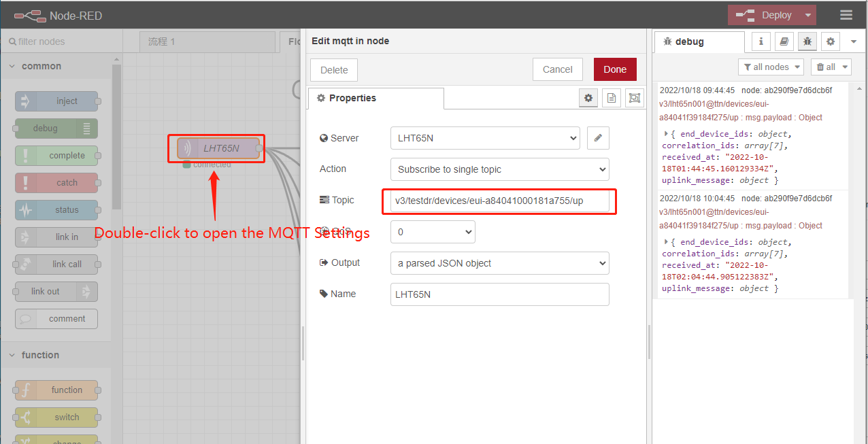Select the catch node in palette
The height and width of the screenshot is (444, 868).
click(56, 183)
